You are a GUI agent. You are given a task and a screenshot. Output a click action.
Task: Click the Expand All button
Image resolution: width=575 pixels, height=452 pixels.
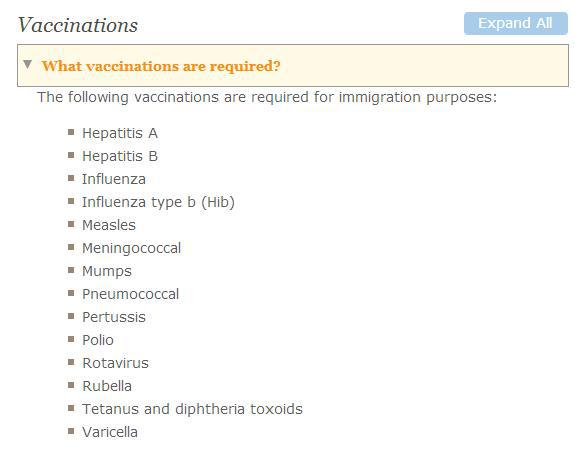(x=516, y=23)
